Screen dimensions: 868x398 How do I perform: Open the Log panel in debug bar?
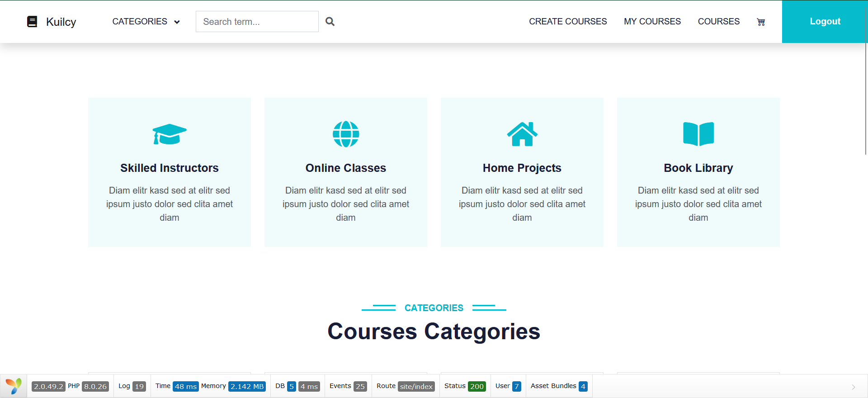(132, 386)
